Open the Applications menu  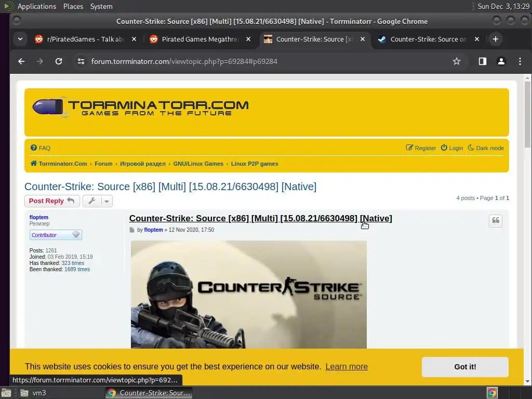(x=37, y=6)
